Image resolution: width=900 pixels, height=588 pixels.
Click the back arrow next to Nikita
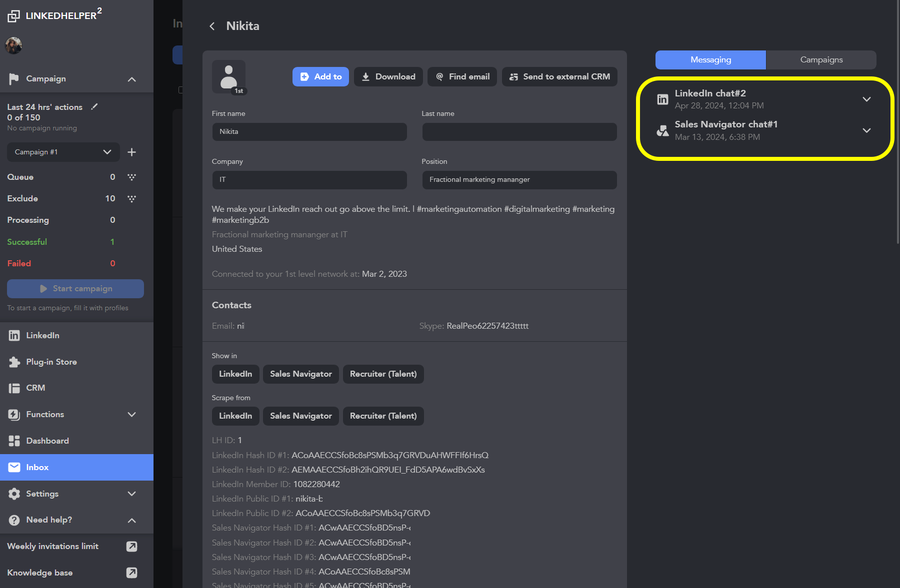(x=212, y=25)
